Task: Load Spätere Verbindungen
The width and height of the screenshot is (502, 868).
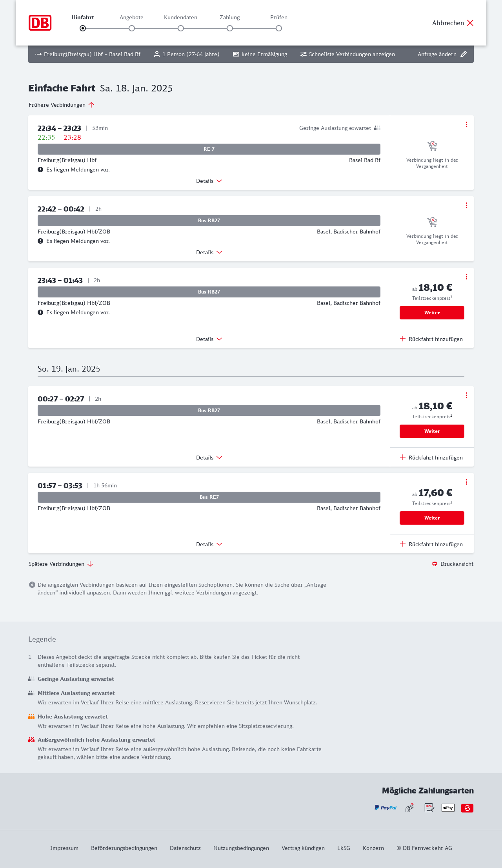Action: 61,564
